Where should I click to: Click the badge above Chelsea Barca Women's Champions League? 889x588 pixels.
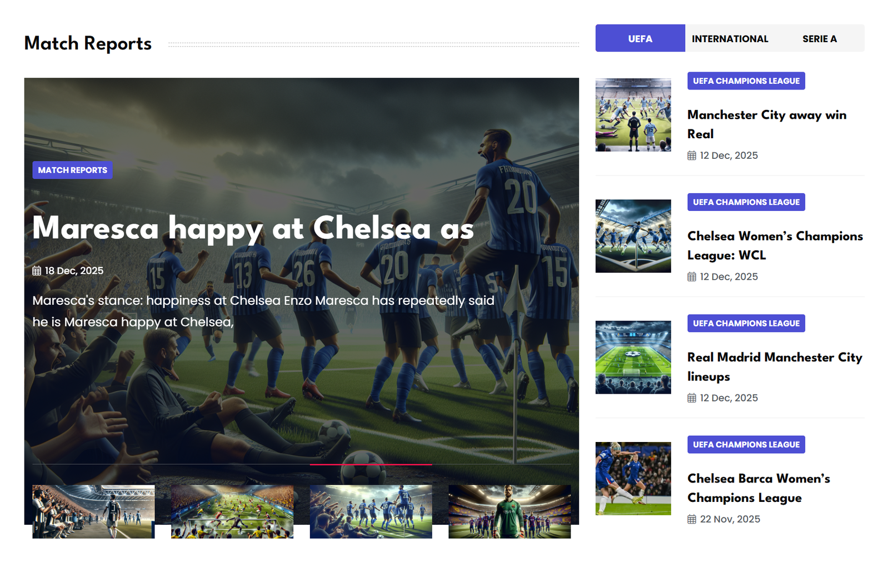(x=746, y=444)
